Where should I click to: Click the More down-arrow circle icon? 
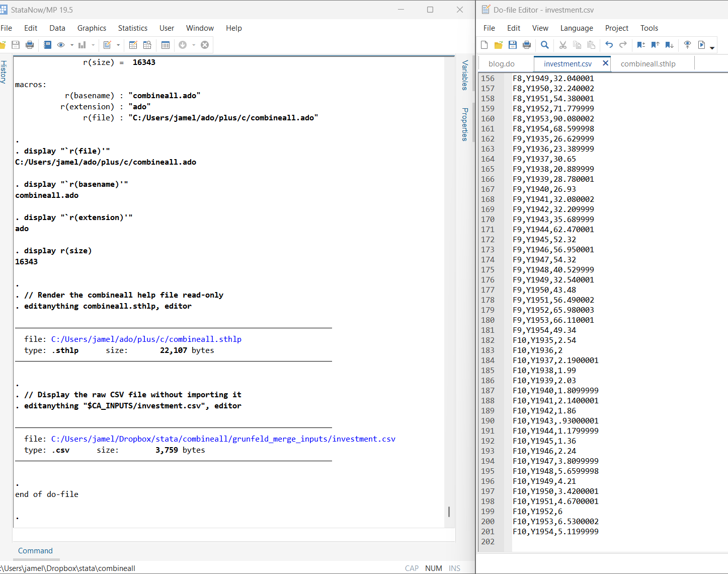point(183,45)
